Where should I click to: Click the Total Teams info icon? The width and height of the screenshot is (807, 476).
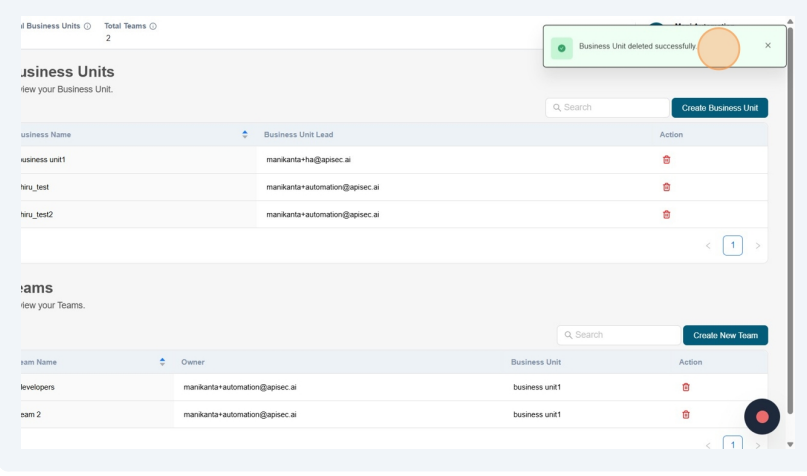point(153,26)
